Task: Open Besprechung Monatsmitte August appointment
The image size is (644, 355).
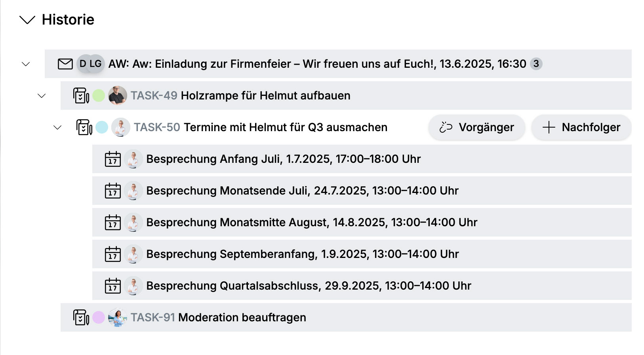Action: (x=311, y=222)
